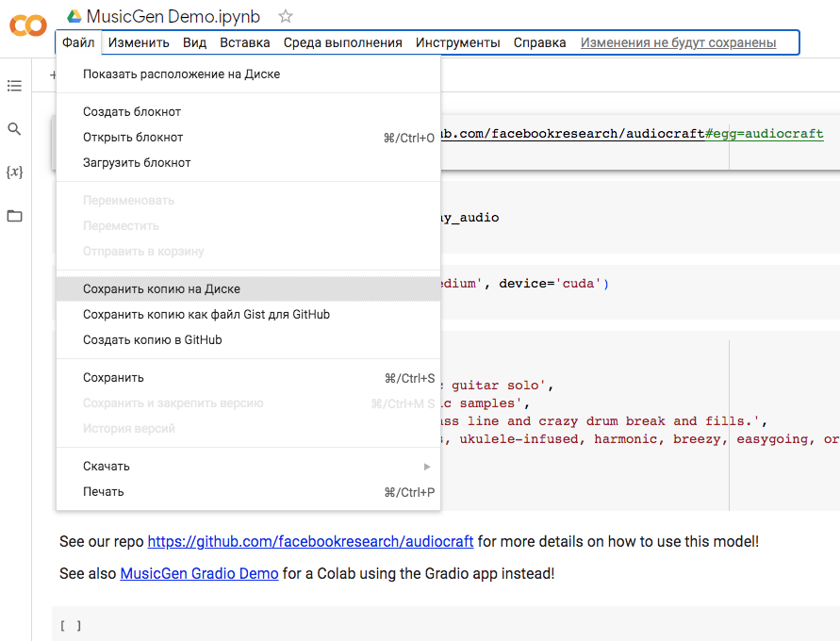
Task: Choose Создать блокнот menu entry
Action: [249, 112]
